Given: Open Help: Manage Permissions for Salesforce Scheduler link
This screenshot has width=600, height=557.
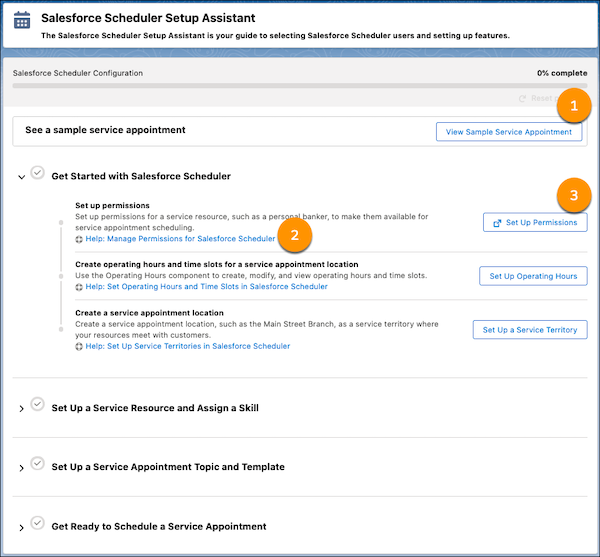Looking at the screenshot, I should (180, 239).
